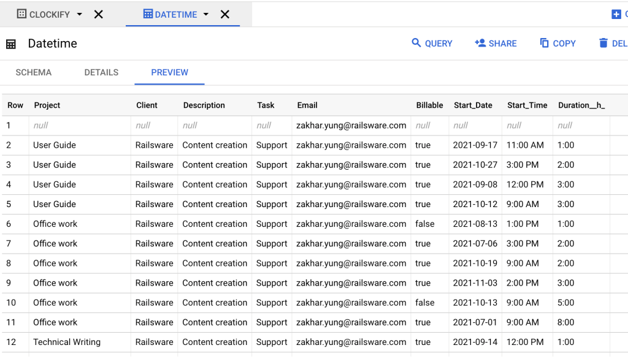628x364 pixels.
Task: Select the User Guide cell in row 2
Action: tap(53, 145)
